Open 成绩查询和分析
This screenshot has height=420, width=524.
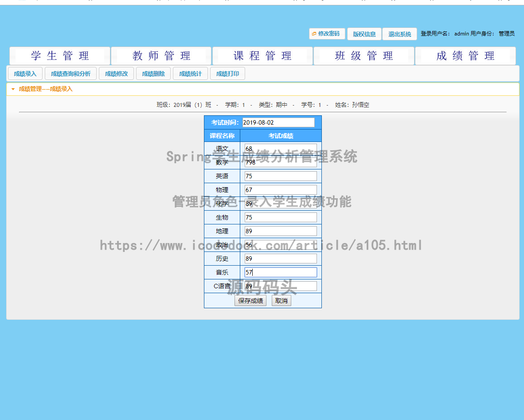coord(71,73)
